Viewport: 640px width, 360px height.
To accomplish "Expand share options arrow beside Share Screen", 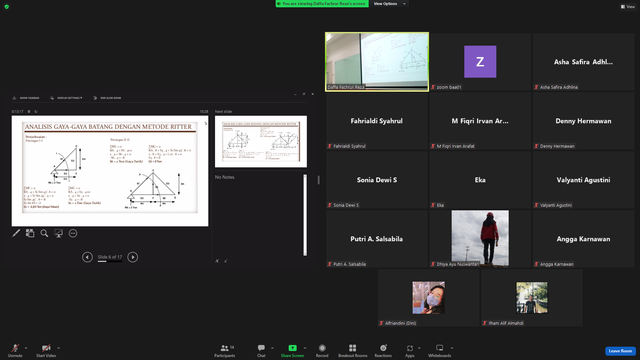I will 305,348.
